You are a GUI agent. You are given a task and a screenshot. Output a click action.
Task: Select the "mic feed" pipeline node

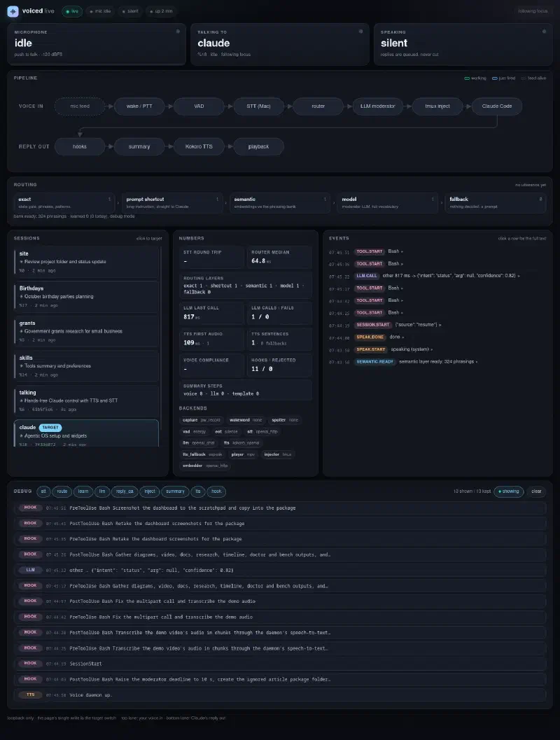pos(80,106)
